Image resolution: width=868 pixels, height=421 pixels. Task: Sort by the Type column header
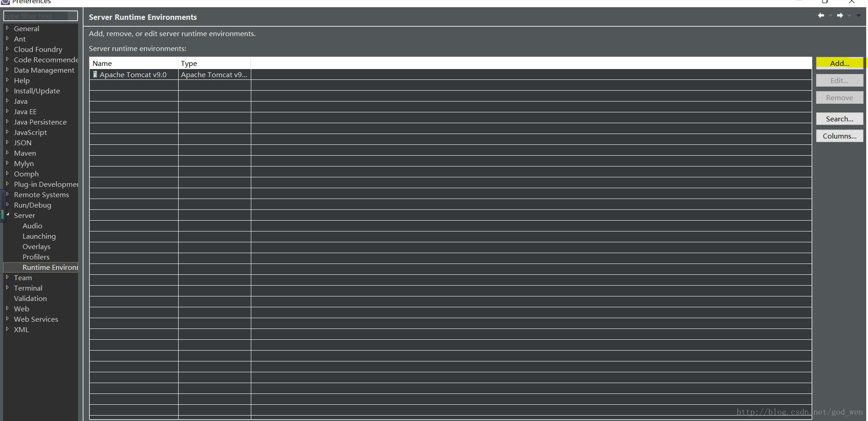coord(214,63)
